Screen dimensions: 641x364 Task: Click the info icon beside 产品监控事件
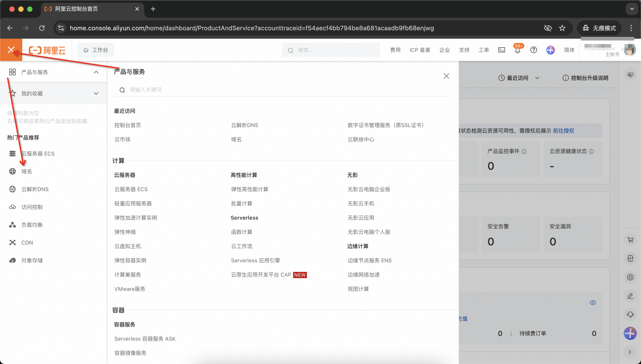point(524,152)
